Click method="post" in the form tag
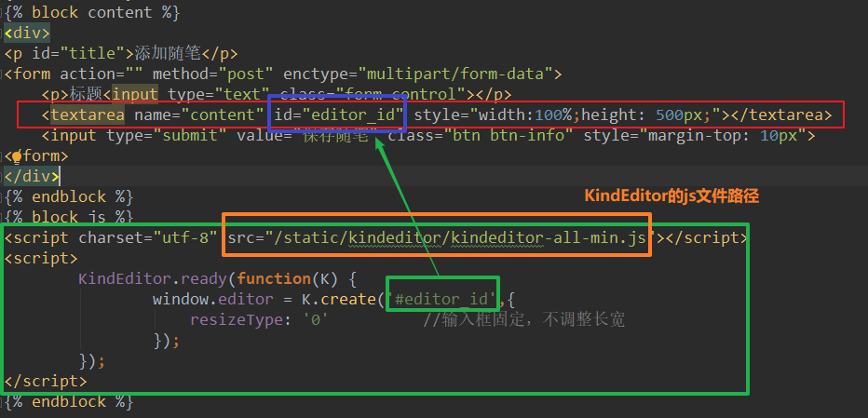This screenshot has width=868, height=418. coord(213,74)
